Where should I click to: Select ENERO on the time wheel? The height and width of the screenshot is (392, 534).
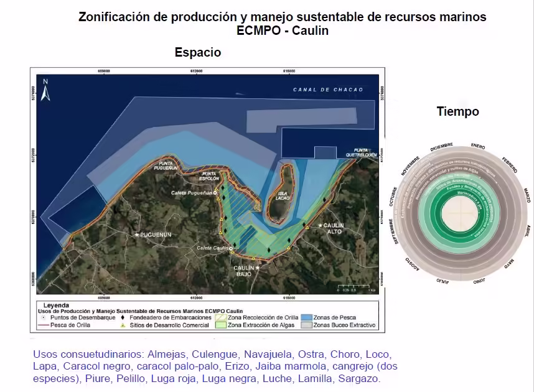(478, 146)
